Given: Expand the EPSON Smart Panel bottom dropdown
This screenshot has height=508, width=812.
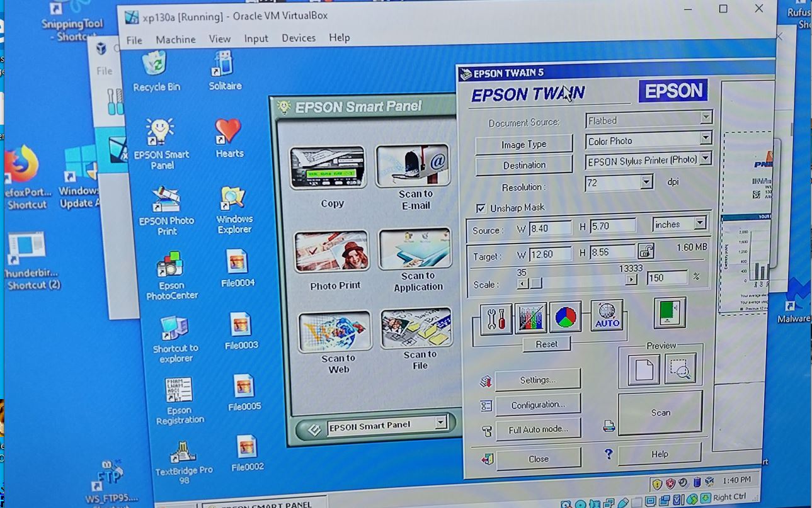Looking at the screenshot, I should tap(442, 422).
